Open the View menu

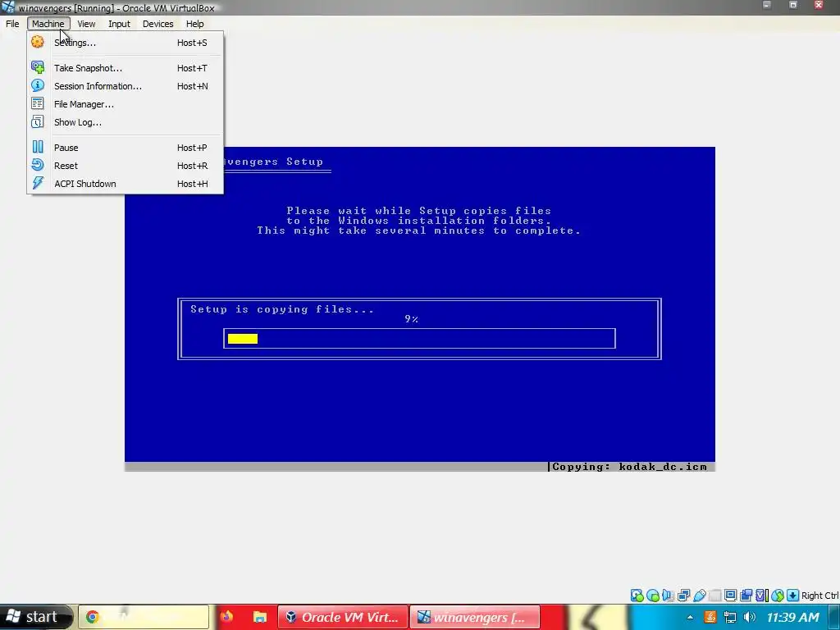tap(86, 24)
